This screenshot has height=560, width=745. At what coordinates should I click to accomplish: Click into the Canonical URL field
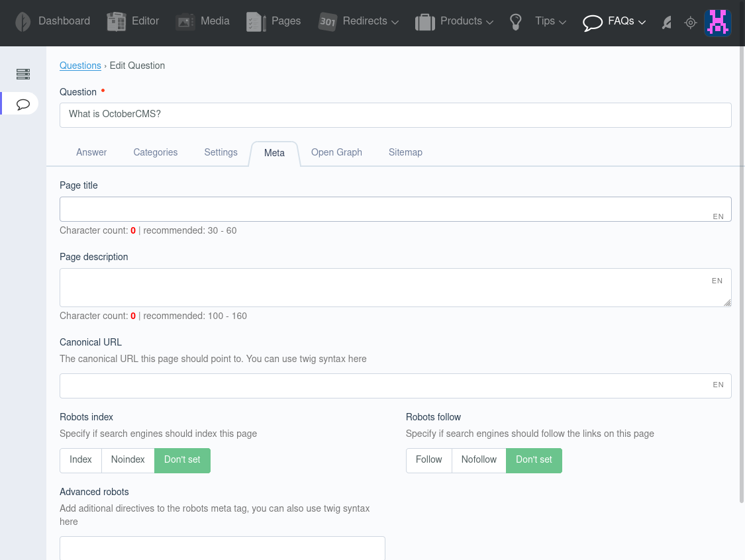click(395, 386)
